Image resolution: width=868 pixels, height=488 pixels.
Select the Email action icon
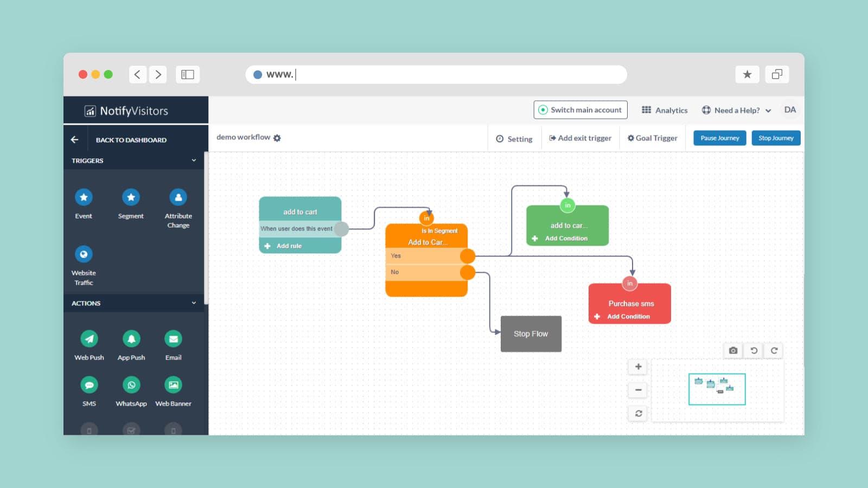[x=173, y=339]
